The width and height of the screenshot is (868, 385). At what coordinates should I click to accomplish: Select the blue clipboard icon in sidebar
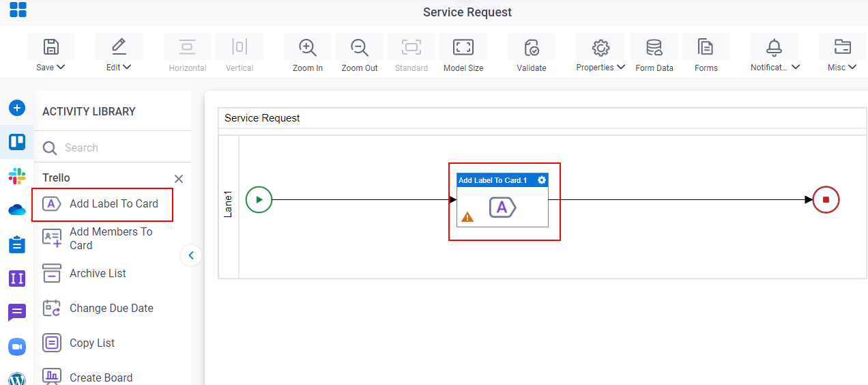coord(17,244)
